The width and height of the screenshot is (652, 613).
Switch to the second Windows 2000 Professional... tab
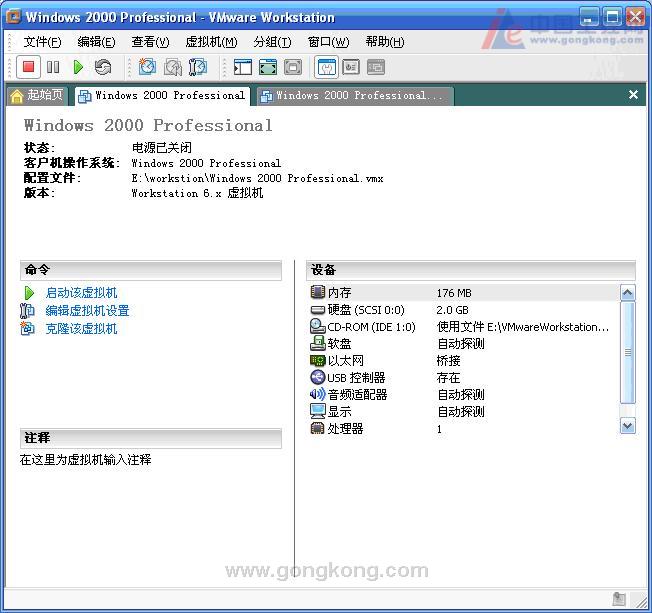355,96
